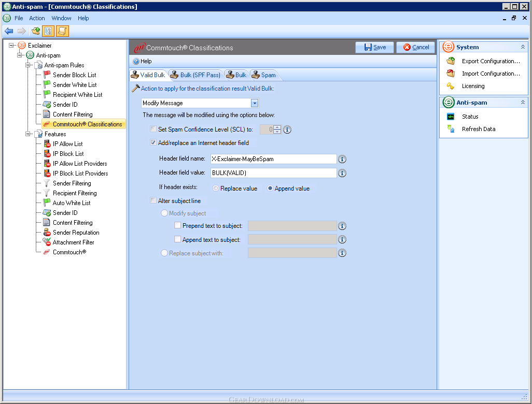Click the Attachment Filter icon
The width and height of the screenshot is (532, 404).
47,242
